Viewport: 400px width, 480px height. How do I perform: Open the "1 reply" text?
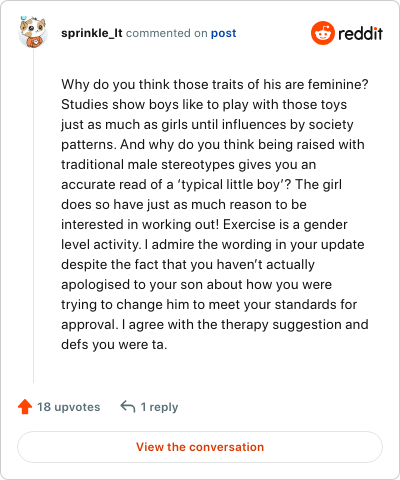(159, 407)
